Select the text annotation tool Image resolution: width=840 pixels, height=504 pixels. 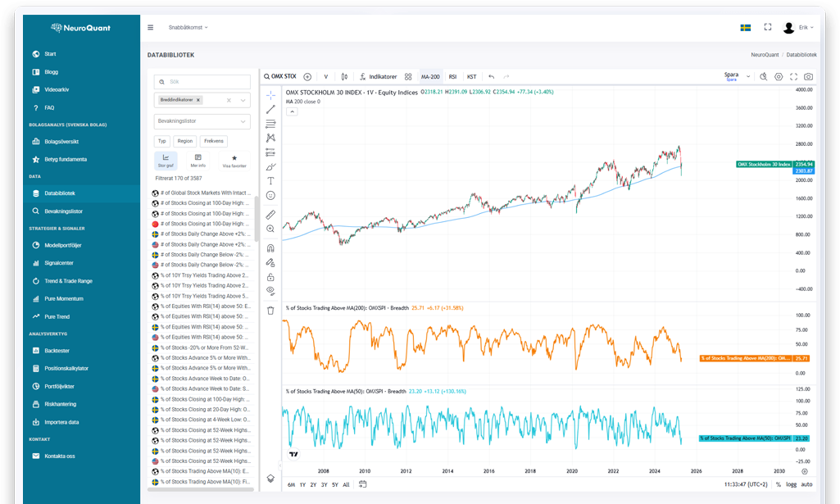(x=270, y=180)
